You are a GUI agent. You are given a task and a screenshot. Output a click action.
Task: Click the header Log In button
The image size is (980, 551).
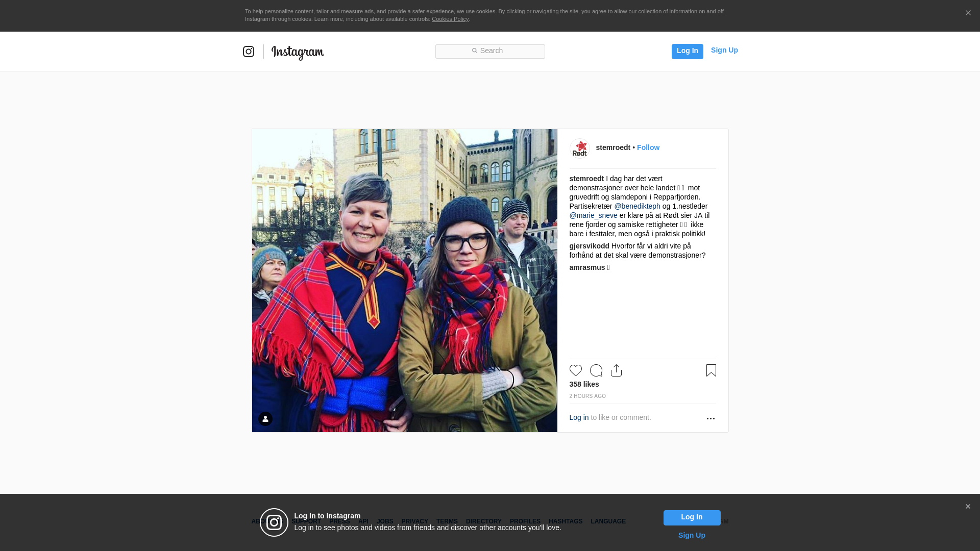click(x=687, y=51)
